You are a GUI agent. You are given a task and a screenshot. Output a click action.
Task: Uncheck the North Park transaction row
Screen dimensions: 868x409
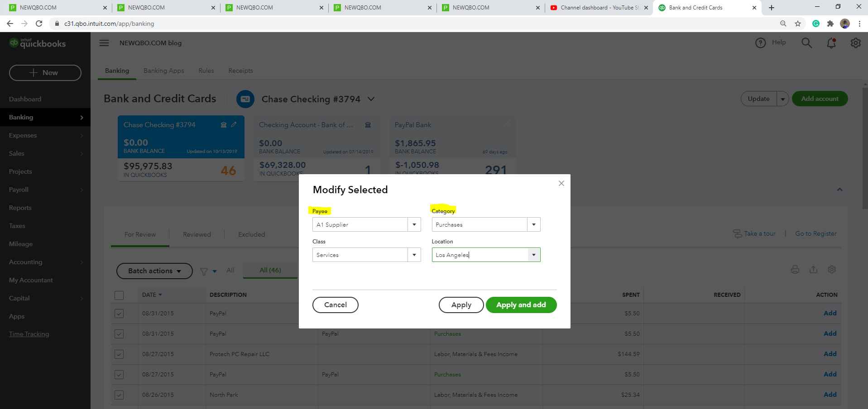(x=119, y=395)
